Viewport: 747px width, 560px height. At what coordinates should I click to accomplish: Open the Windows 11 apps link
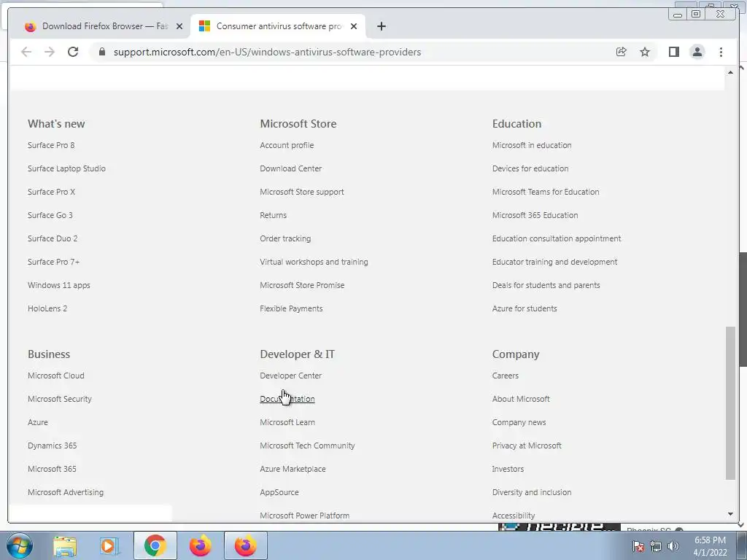[58, 285]
